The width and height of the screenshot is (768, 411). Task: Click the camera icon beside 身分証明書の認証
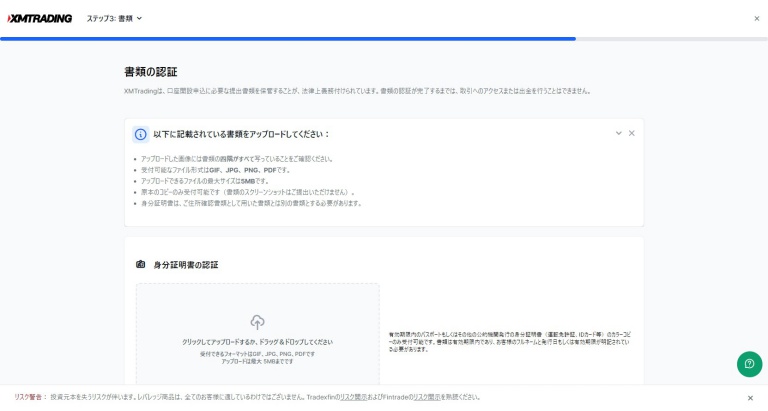click(x=141, y=265)
